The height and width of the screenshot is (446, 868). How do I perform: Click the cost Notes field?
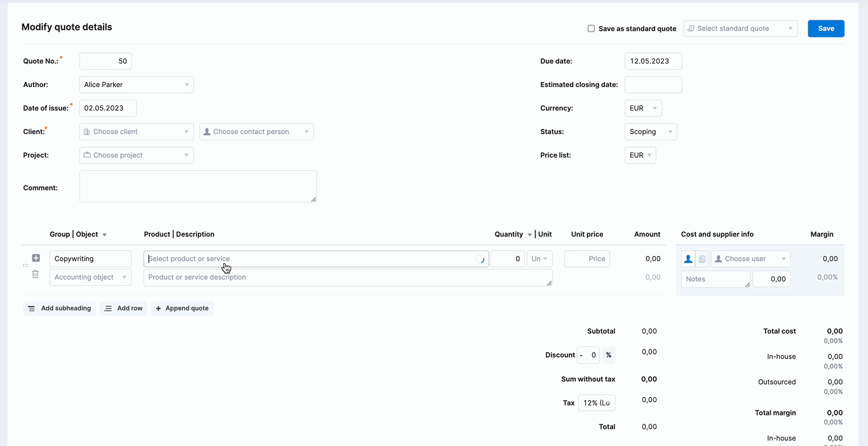click(x=716, y=279)
